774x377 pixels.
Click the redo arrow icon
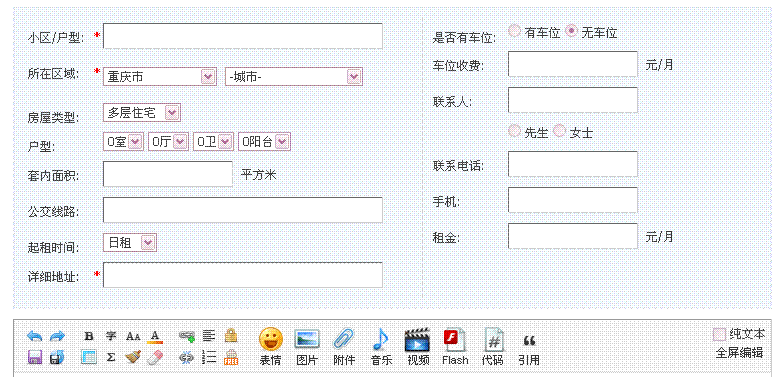[57, 336]
